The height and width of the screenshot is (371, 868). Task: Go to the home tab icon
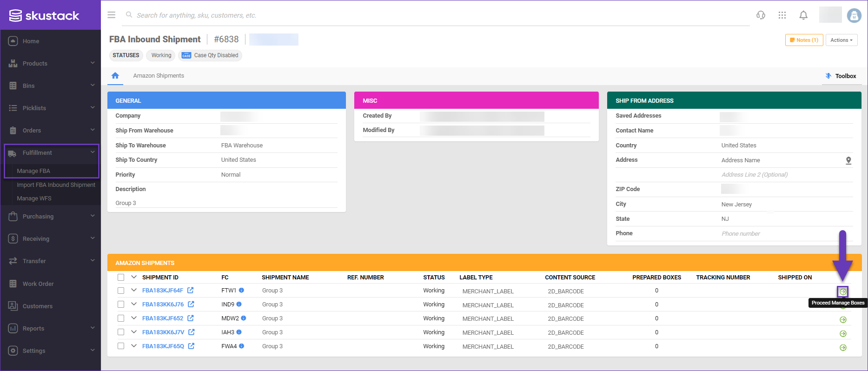tap(115, 75)
